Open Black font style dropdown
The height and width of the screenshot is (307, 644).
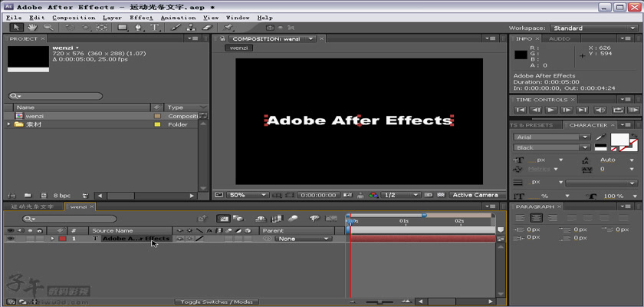552,147
